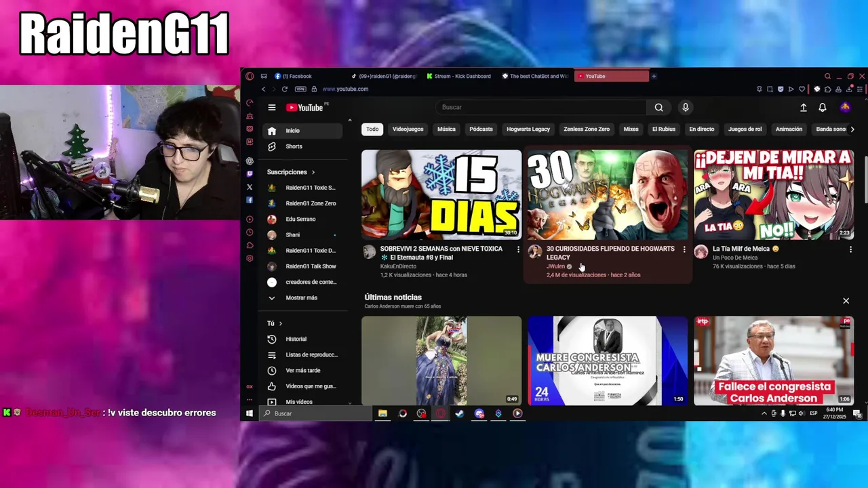Image resolution: width=868 pixels, height=488 pixels.
Task: Open YouTube notifications bell
Action: pyautogui.click(x=823, y=108)
